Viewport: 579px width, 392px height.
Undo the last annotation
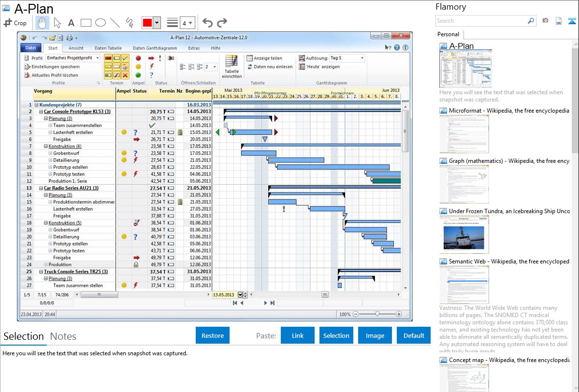click(x=207, y=23)
